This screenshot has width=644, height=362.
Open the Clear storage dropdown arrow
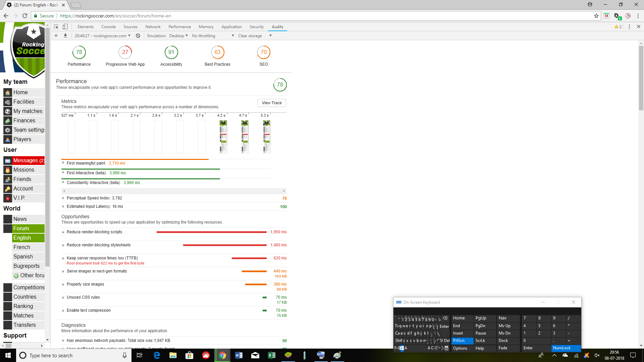[x=270, y=36]
